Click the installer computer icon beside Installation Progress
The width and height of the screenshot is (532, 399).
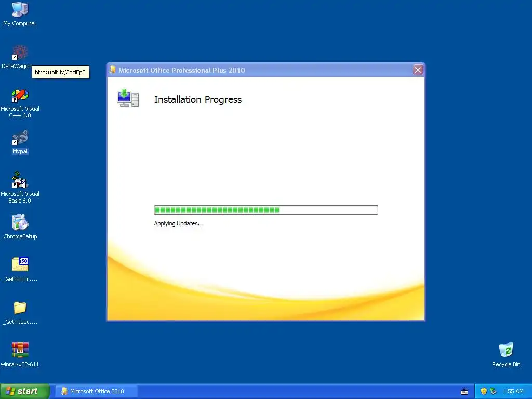(128, 98)
